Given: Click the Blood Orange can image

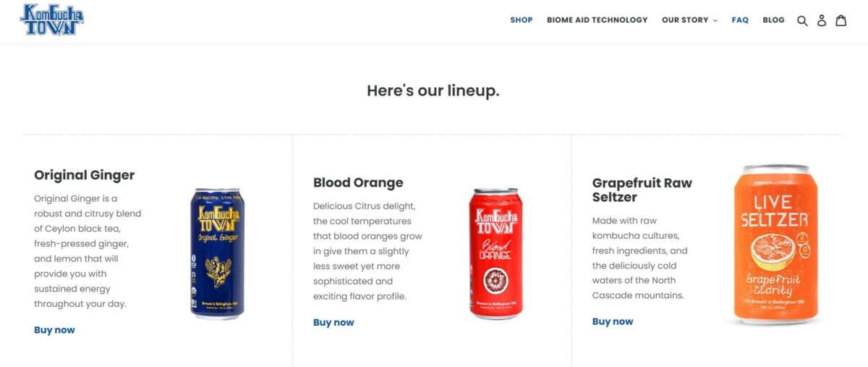Looking at the screenshot, I should click(x=495, y=253).
